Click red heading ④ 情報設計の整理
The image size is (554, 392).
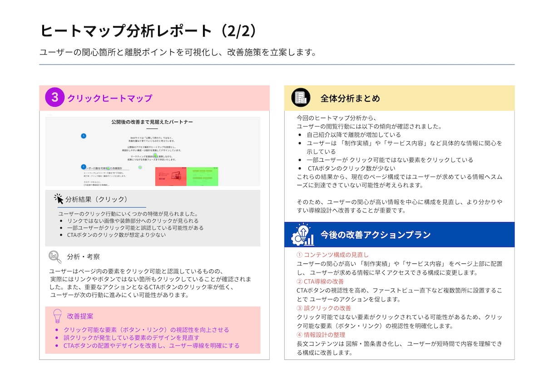(x=321, y=335)
